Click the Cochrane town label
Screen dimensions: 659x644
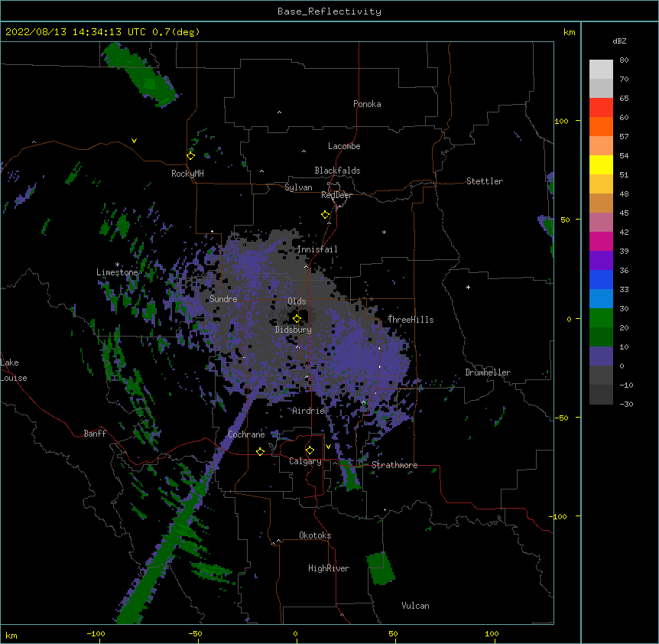point(246,434)
